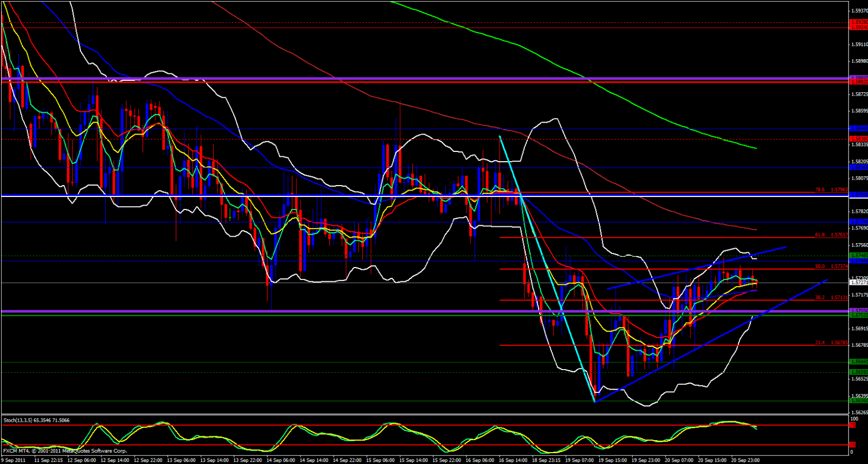The height and width of the screenshot is (464, 868).
Task: Select the 21.4 Fibonacci level label
Action: [x=831, y=342]
